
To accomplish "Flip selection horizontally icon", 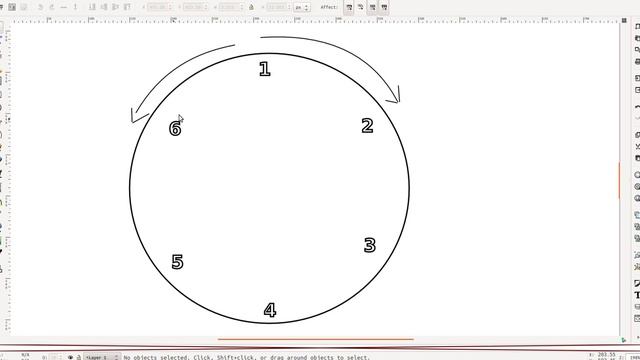I will (64, 7).
